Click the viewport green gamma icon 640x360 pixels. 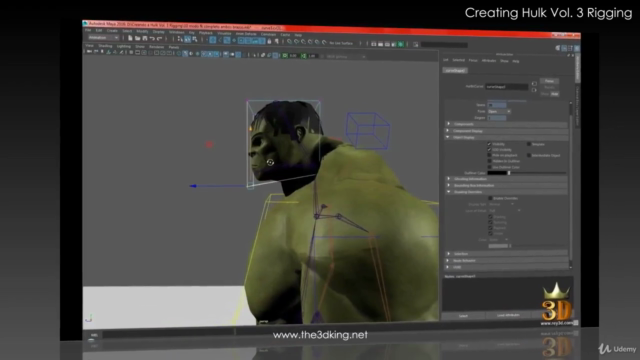tap(303, 56)
